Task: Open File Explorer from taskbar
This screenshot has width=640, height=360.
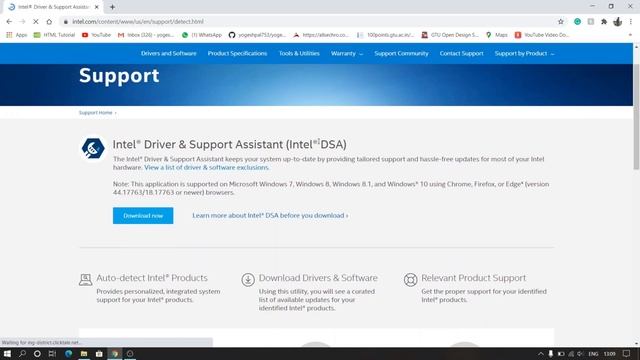Action: 84,354
